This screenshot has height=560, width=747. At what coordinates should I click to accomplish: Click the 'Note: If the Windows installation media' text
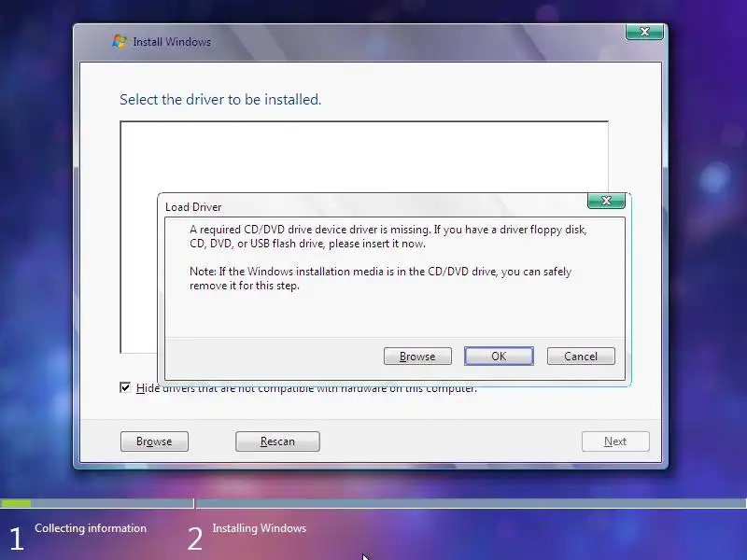pyautogui.click(x=380, y=278)
